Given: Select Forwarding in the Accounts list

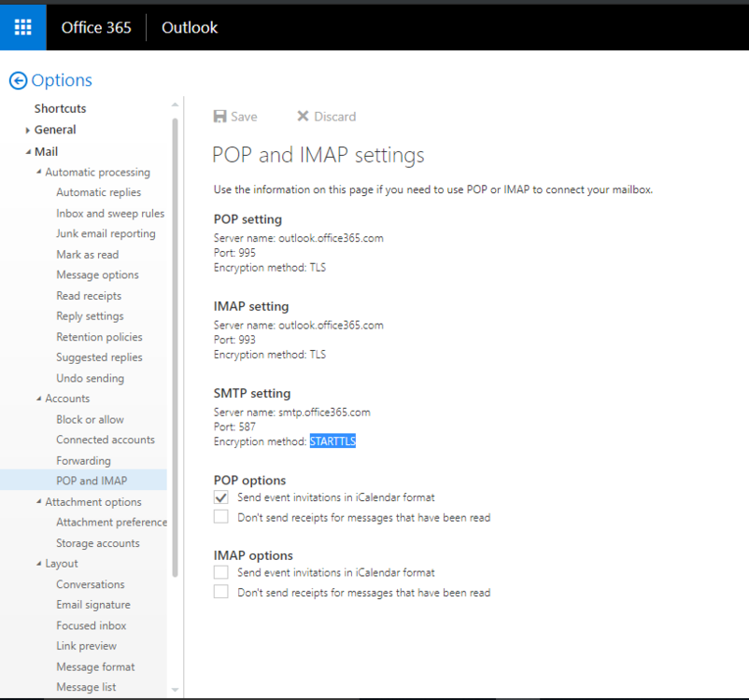Looking at the screenshot, I should pos(83,460).
